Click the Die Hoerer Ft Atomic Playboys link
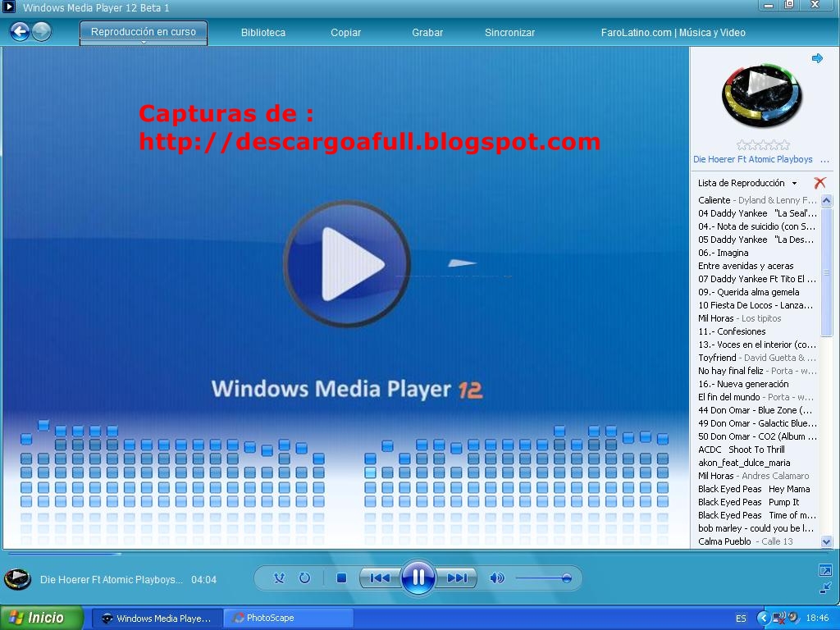Screen dimensions: 840x630 (x=753, y=159)
